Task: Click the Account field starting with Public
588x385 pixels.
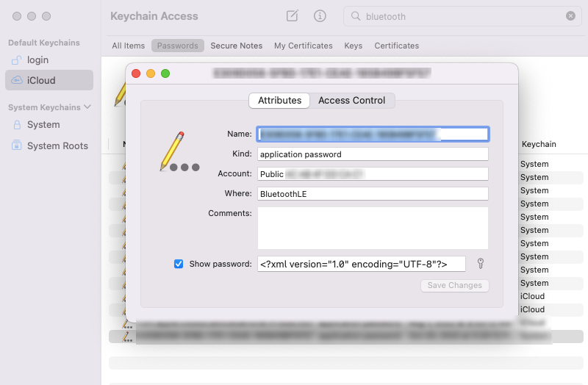Action: pos(373,174)
